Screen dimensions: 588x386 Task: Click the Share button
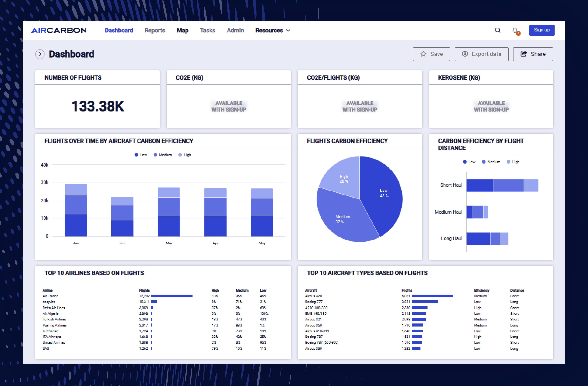pyautogui.click(x=533, y=54)
